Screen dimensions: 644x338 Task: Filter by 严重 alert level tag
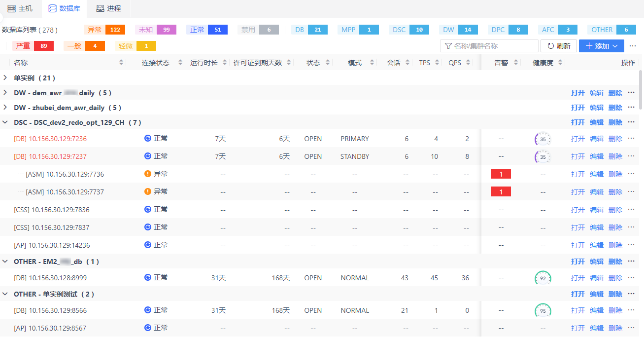point(33,46)
